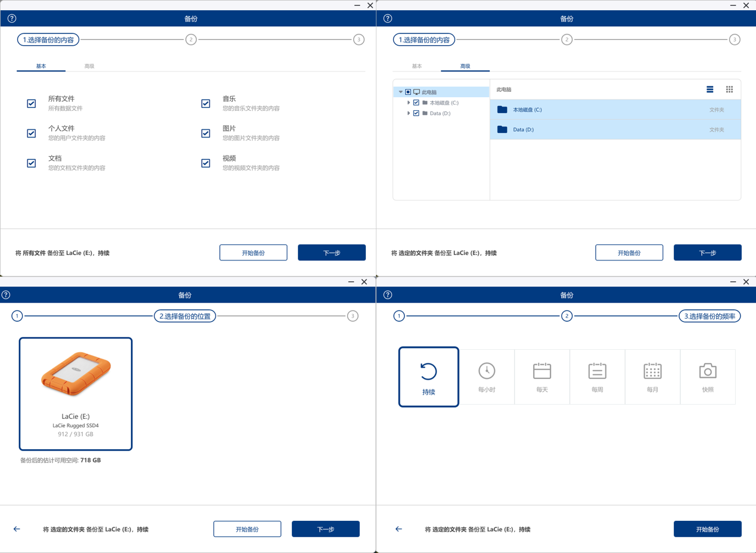This screenshot has width=756, height=553.
Task: Select the LaCie (E:) drive card
Action: click(76, 394)
